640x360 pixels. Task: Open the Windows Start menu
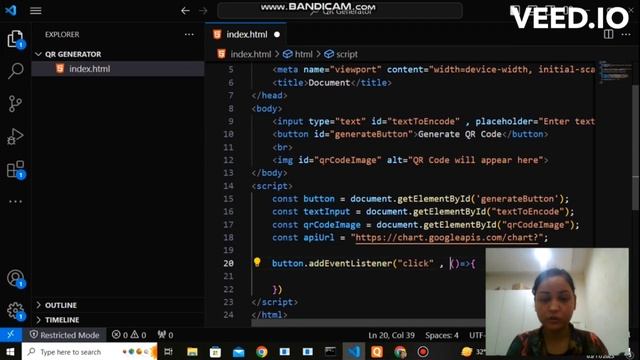click(x=11, y=351)
